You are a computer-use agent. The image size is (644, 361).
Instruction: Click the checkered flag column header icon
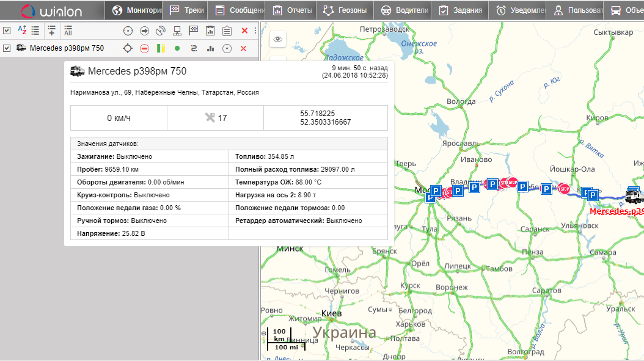(x=194, y=31)
